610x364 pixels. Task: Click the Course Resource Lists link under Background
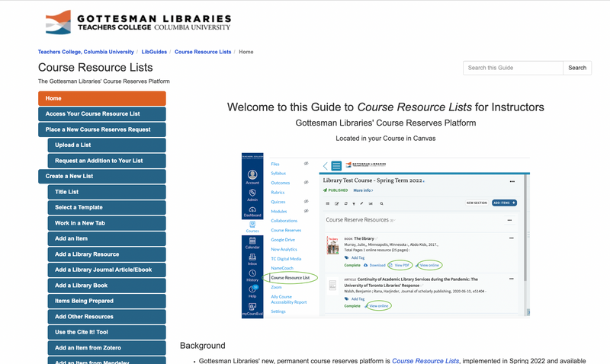click(x=425, y=360)
